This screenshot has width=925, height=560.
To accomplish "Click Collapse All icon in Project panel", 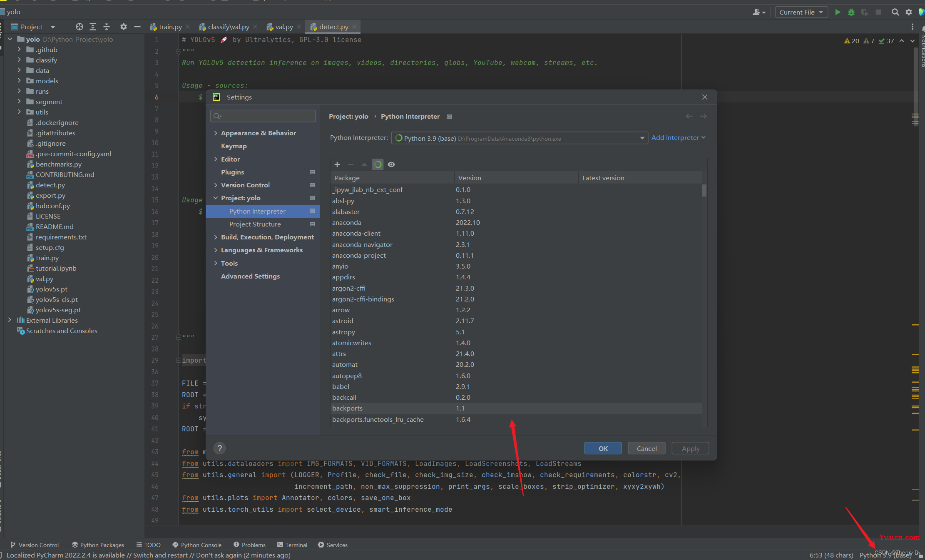I will point(107,27).
